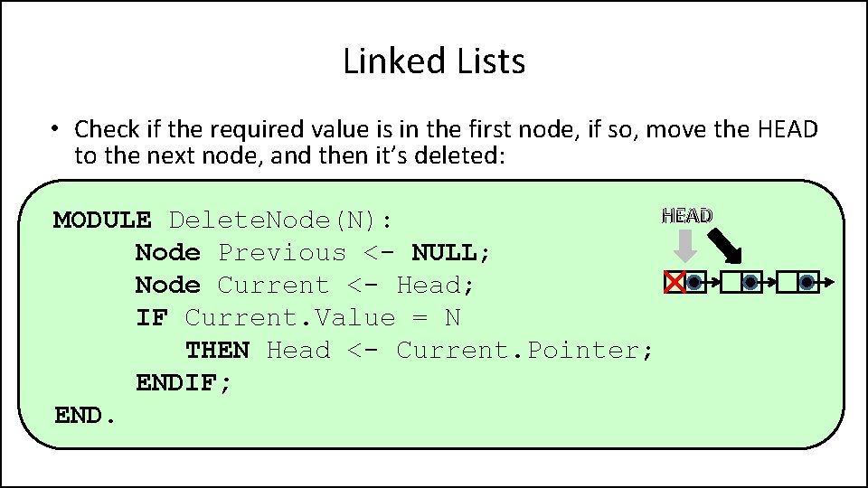The width and height of the screenshot is (868, 488).
Task: Select the empty value box of third node
Action: tap(788, 283)
